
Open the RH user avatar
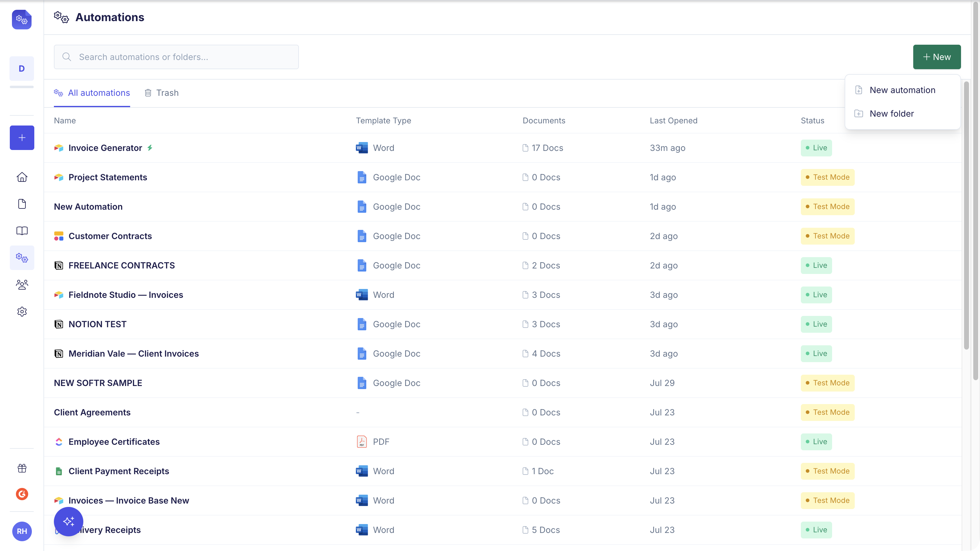pos(22,531)
